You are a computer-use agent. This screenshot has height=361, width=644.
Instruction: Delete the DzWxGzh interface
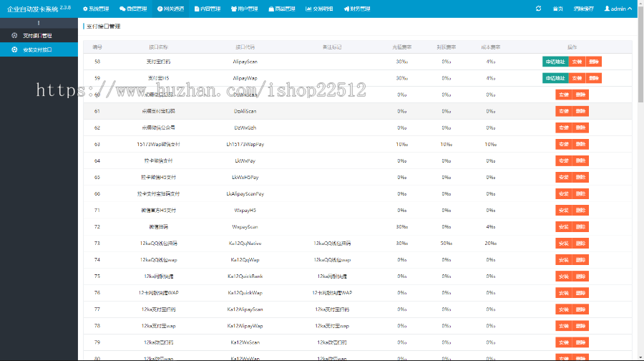click(580, 127)
